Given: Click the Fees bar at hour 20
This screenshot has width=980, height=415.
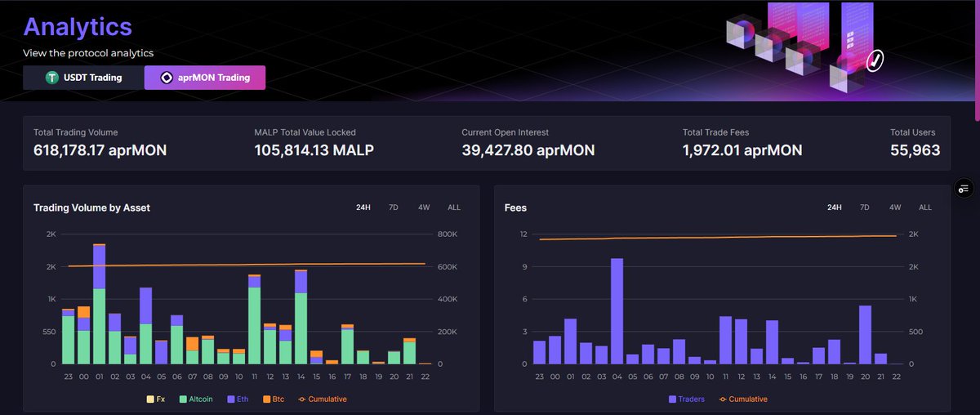Looking at the screenshot, I should (x=866, y=335).
